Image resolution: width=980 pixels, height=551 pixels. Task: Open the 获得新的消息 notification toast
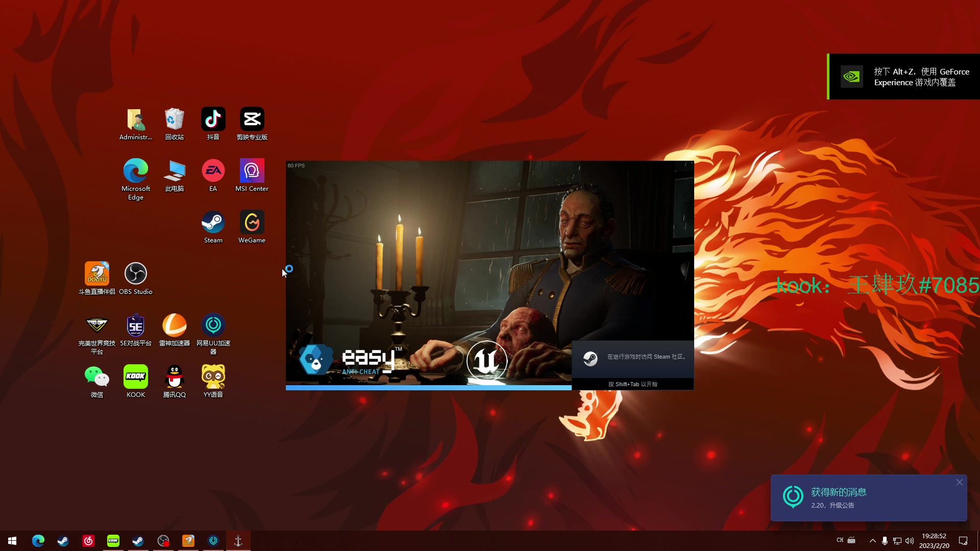pos(869,498)
